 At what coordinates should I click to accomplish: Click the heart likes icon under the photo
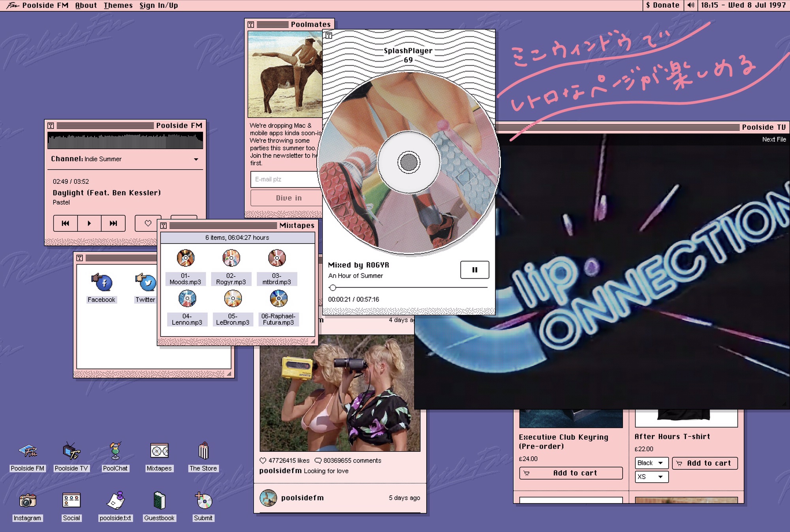[x=263, y=461]
